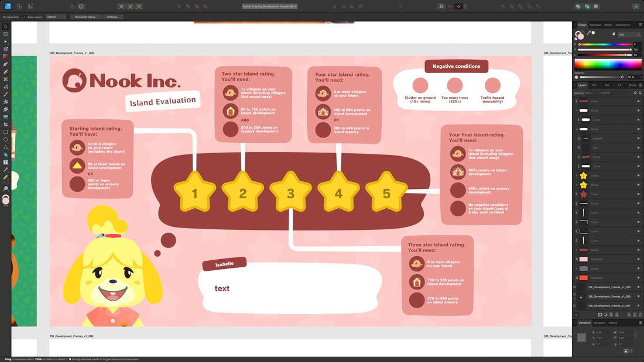The width and height of the screenshot is (644, 362).
Task: Select the Place Image tool
Action: (5, 117)
